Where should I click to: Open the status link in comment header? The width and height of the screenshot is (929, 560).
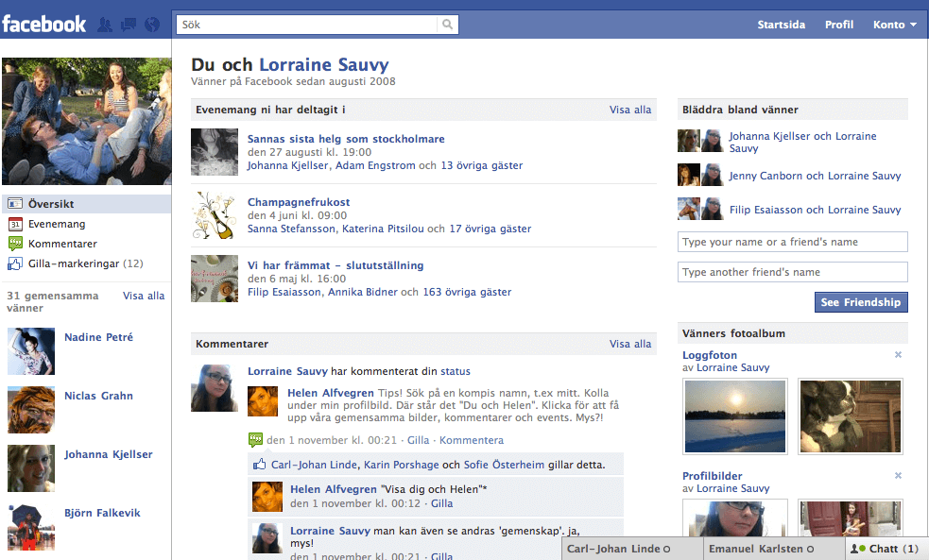(x=455, y=372)
